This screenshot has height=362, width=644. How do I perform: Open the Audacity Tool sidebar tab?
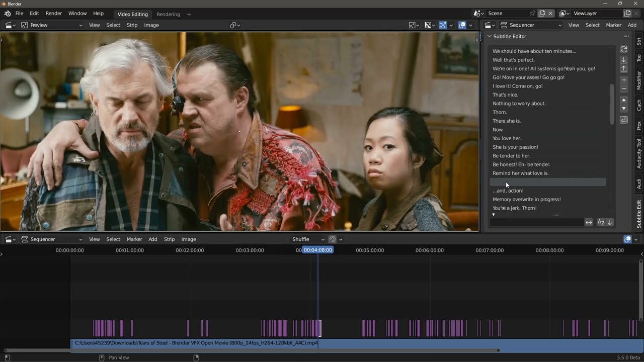tap(639, 153)
